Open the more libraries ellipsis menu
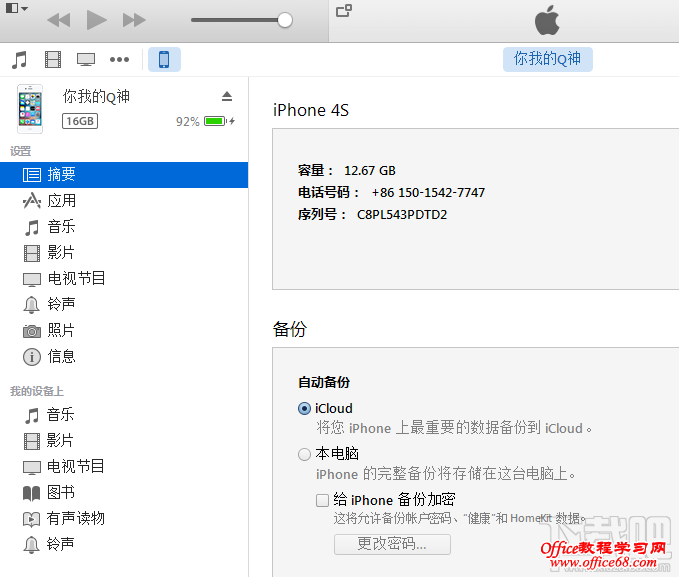Viewport: 679px width, 577px height. pyautogui.click(x=119, y=59)
